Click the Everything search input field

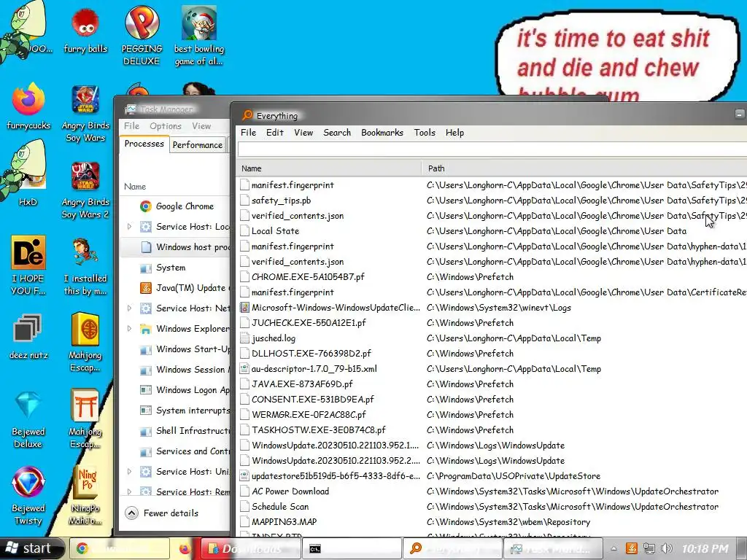(x=492, y=149)
